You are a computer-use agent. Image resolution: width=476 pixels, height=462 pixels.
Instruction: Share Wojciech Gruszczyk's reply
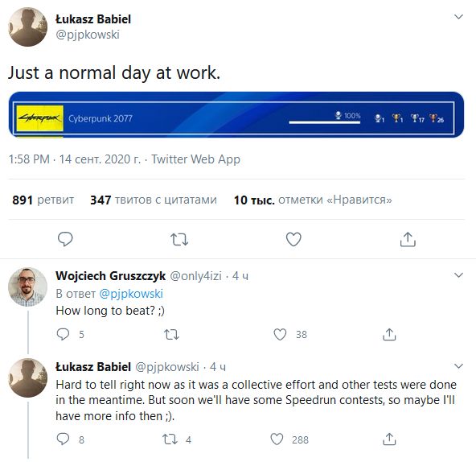389,334
